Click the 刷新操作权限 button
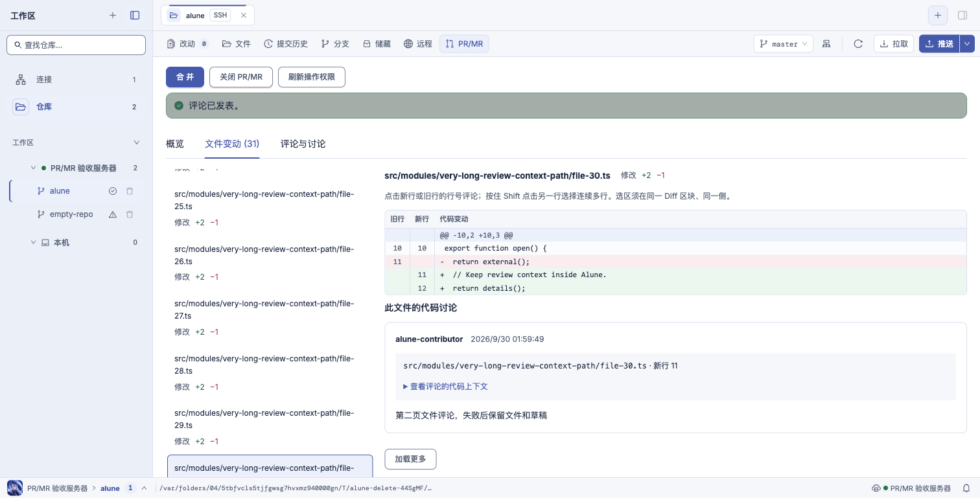The image size is (980, 498). click(x=312, y=77)
